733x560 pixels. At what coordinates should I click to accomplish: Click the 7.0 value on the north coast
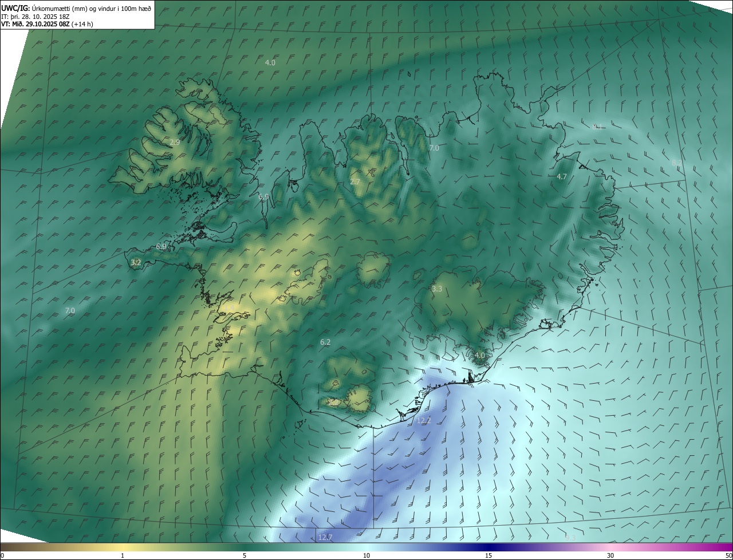(x=434, y=148)
